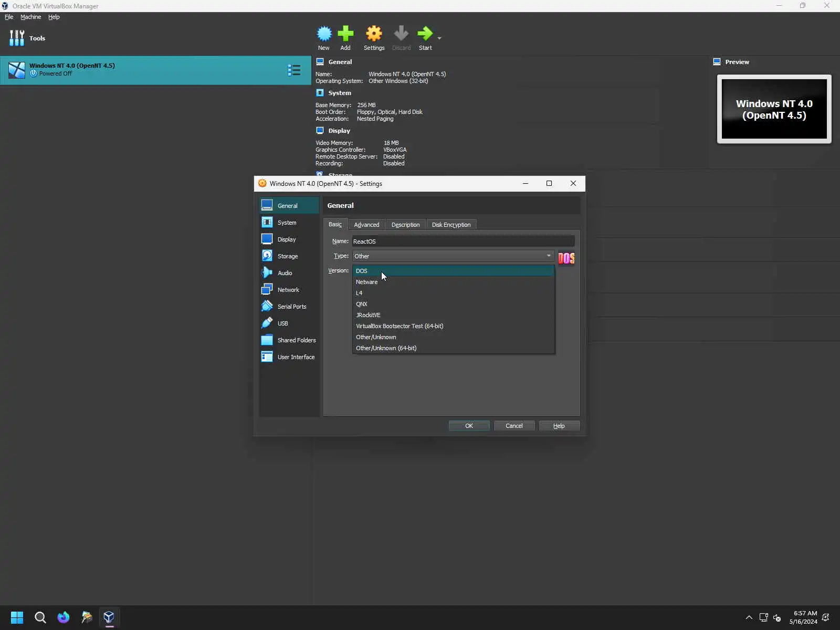Close the Settings dialog window
The image size is (840, 630).
pyautogui.click(x=573, y=183)
